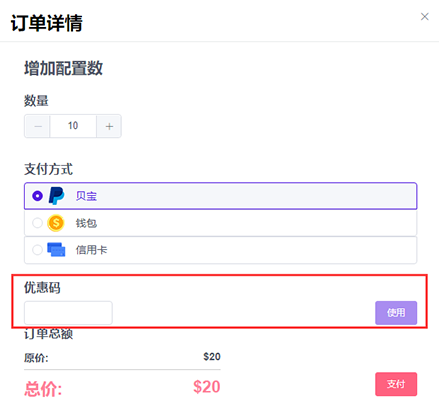Click the blue credit card icon
Image resolution: width=439 pixels, height=409 pixels.
[56, 250]
